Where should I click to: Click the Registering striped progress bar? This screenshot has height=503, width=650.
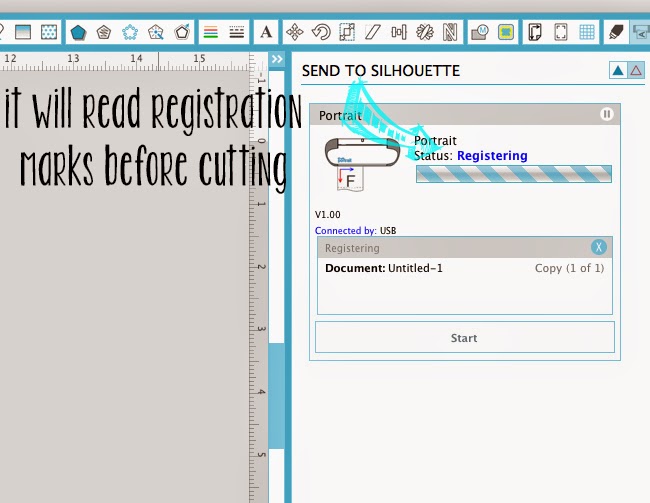point(514,174)
